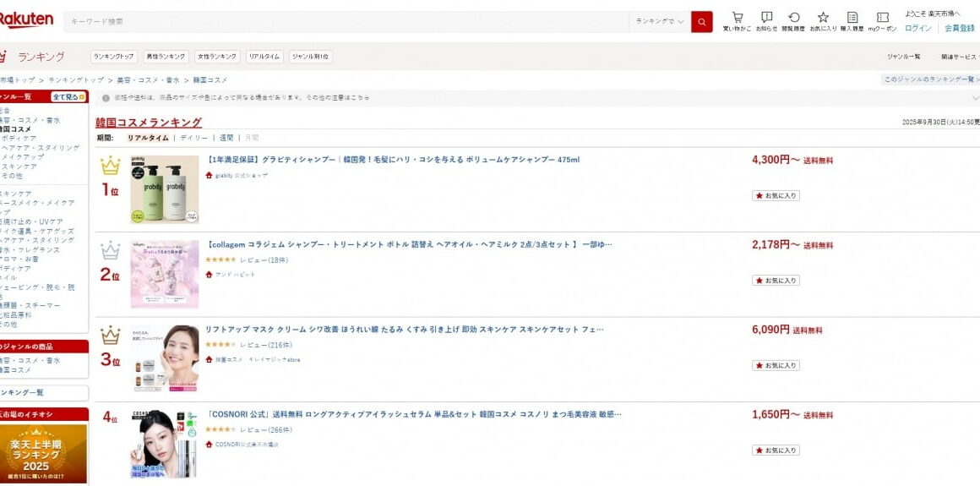The image size is (980, 486).
Task: Favorite the rank 3 lift-up mask cream
Action: [776, 365]
